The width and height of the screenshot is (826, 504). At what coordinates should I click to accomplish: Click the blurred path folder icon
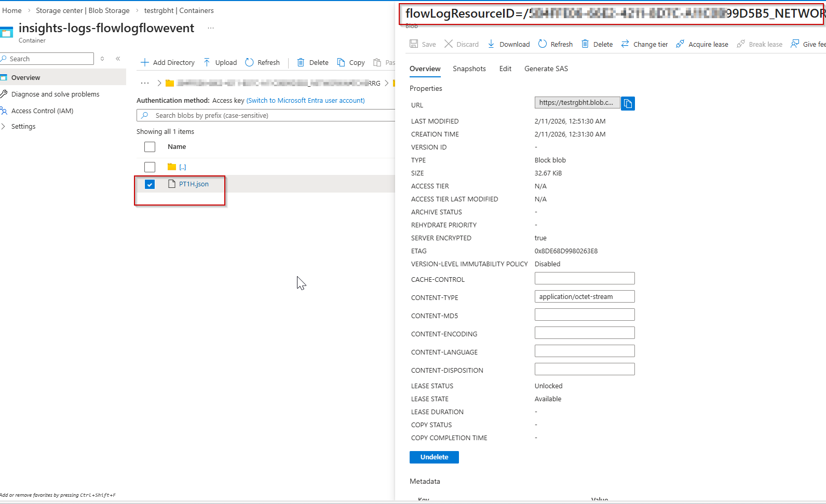click(x=170, y=83)
